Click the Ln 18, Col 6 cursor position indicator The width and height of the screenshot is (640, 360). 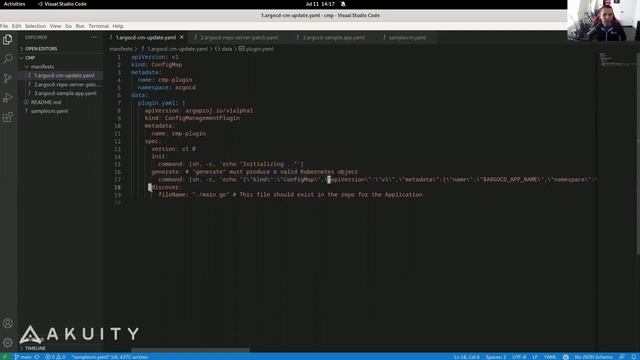(x=467, y=357)
